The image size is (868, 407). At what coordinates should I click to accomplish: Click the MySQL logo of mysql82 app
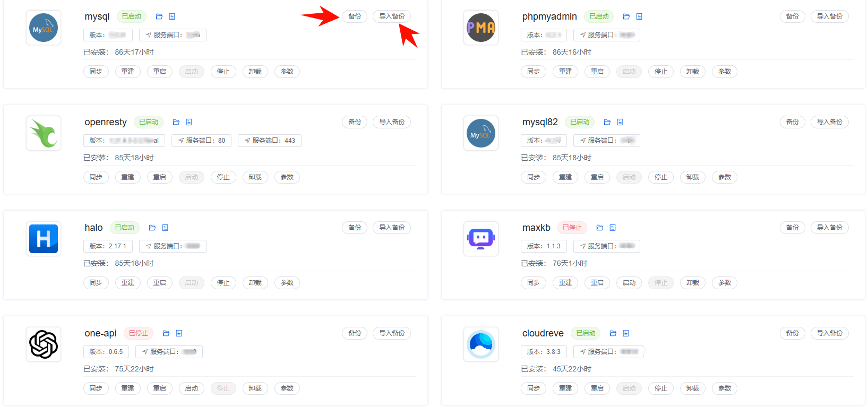[481, 133]
